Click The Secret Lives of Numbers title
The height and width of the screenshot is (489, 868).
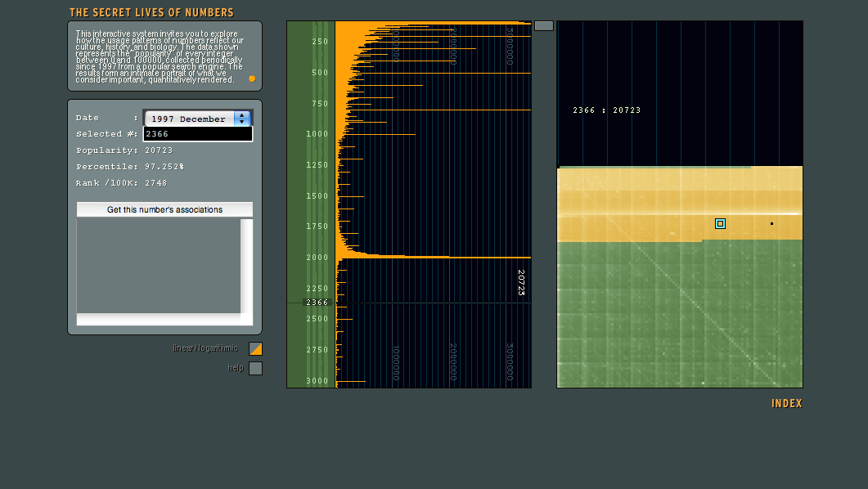tap(151, 12)
